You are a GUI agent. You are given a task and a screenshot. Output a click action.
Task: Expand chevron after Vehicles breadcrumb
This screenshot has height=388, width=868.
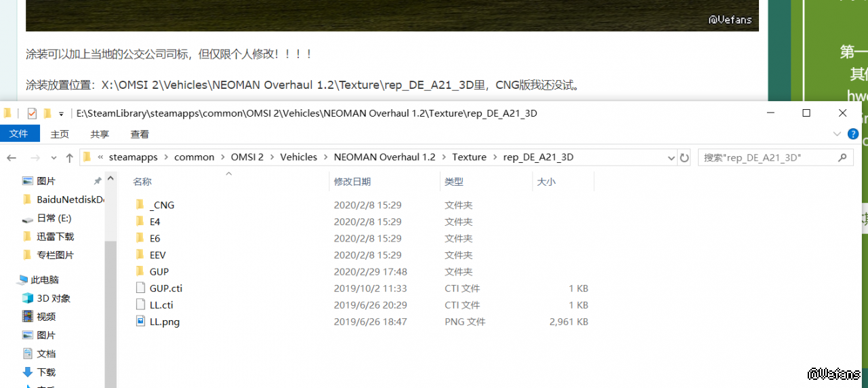325,157
